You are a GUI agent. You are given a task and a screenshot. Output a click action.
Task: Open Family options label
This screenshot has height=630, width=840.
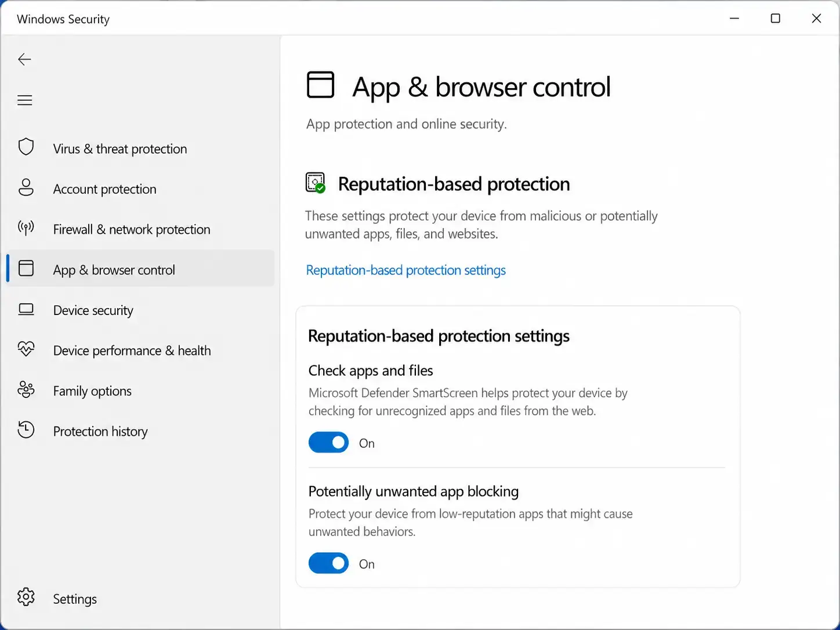click(x=92, y=391)
